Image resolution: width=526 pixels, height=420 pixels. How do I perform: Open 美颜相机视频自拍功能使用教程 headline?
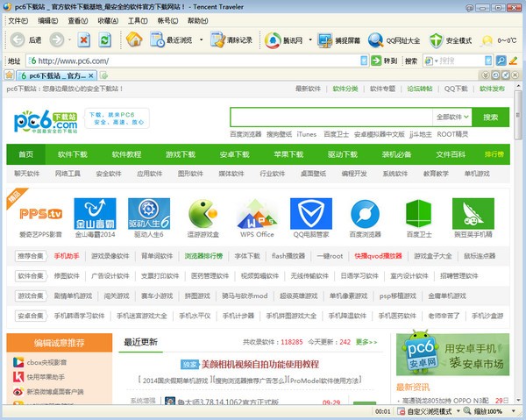click(260, 364)
